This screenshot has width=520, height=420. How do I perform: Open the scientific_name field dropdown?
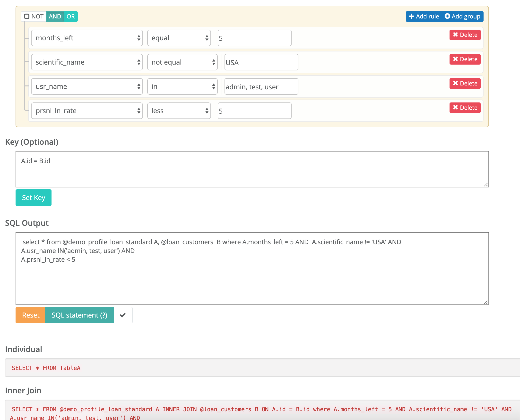coord(87,62)
